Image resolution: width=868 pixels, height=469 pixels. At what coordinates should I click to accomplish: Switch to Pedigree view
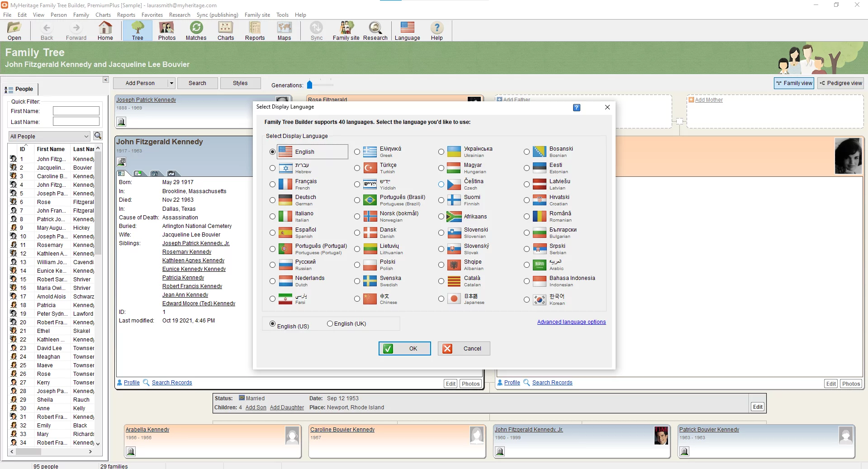(841, 83)
